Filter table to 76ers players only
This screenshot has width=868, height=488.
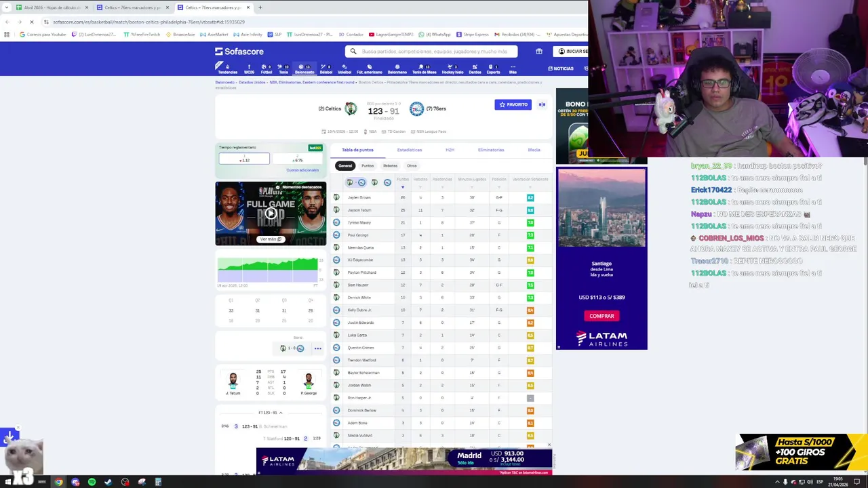tap(387, 182)
